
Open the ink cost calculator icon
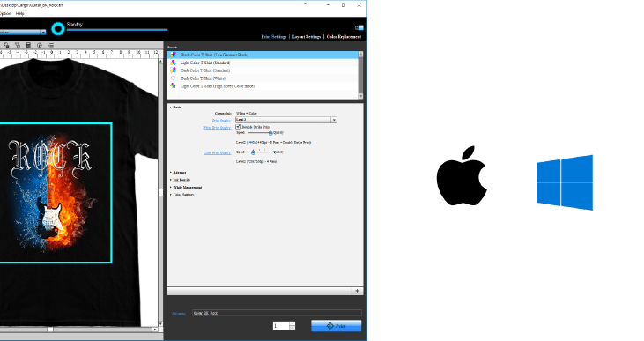point(28,45)
